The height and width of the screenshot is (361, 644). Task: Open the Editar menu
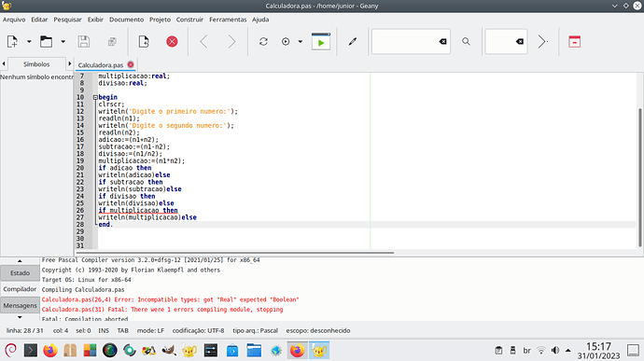[x=39, y=20]
